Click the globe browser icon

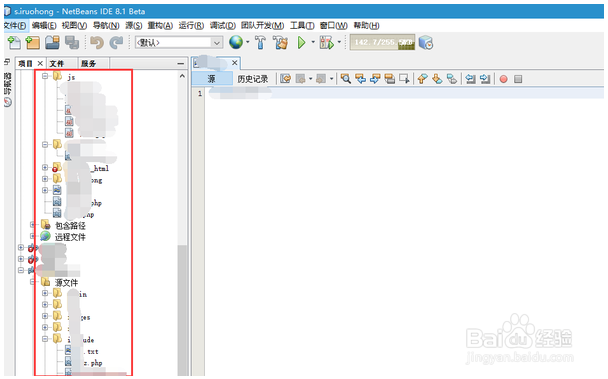[236, 42]
